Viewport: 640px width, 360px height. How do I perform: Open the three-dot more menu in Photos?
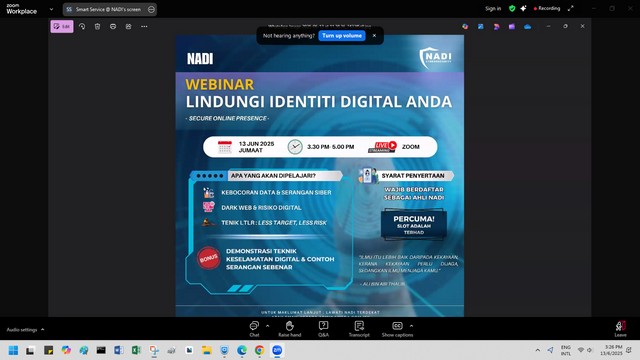click(x=144, y=26)
